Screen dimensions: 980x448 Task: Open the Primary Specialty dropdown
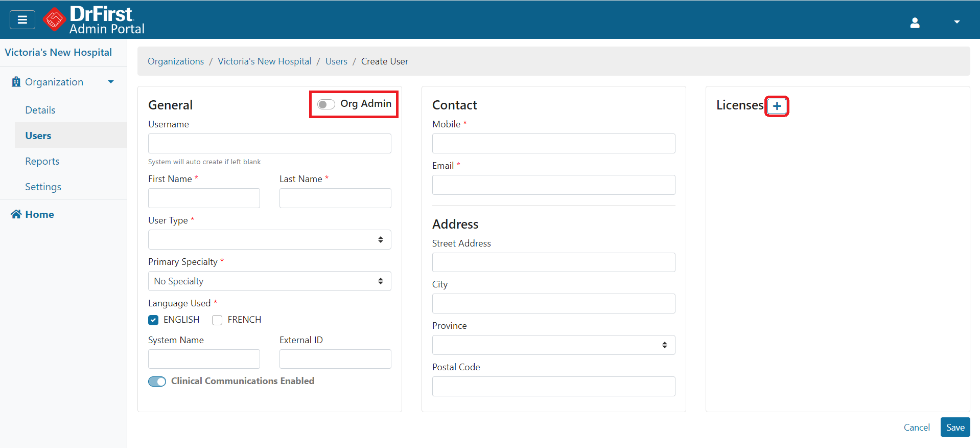(269, 281)
